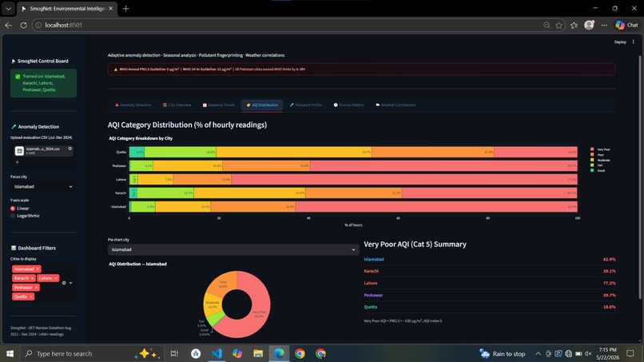Click Quetta in Very Poor summary
This screenshot has height=362, width=644.
pyautogui.click(x=371, y=307)
